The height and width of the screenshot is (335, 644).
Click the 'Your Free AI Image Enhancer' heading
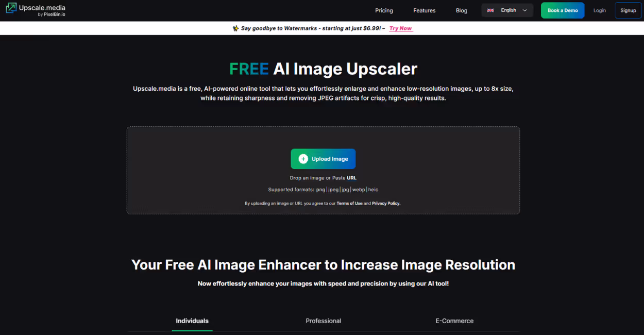click(323, 264)
